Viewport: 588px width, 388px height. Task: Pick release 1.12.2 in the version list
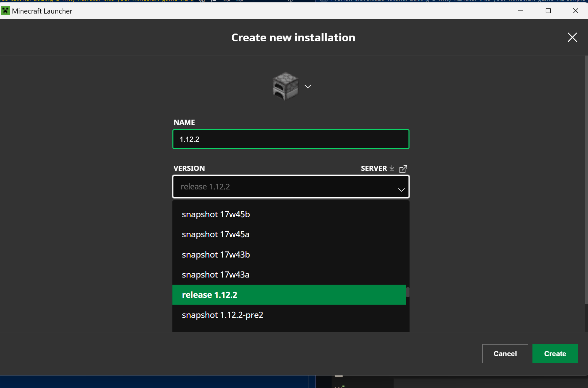pyautogui.click(x=289, y=295)
